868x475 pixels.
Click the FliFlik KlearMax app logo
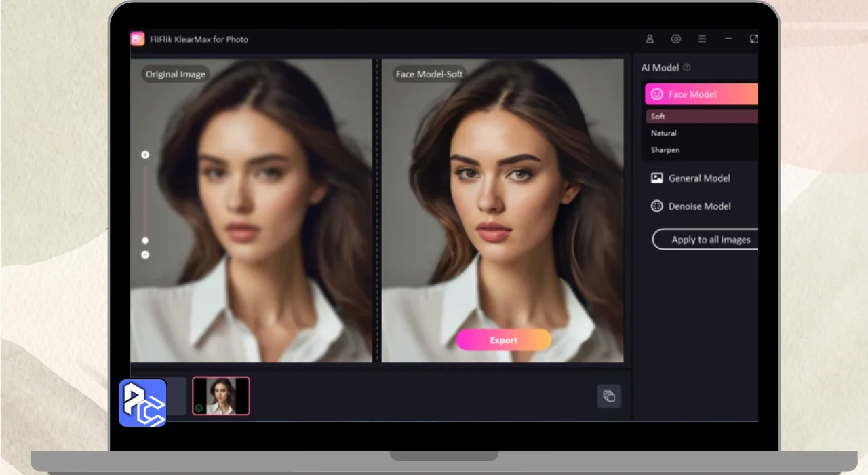[138, 39]
